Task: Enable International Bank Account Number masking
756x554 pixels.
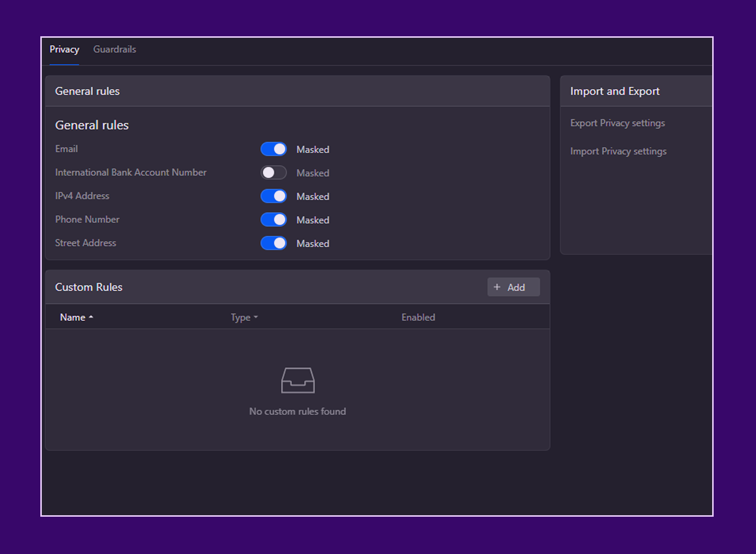Action: (x=273, y=173)
